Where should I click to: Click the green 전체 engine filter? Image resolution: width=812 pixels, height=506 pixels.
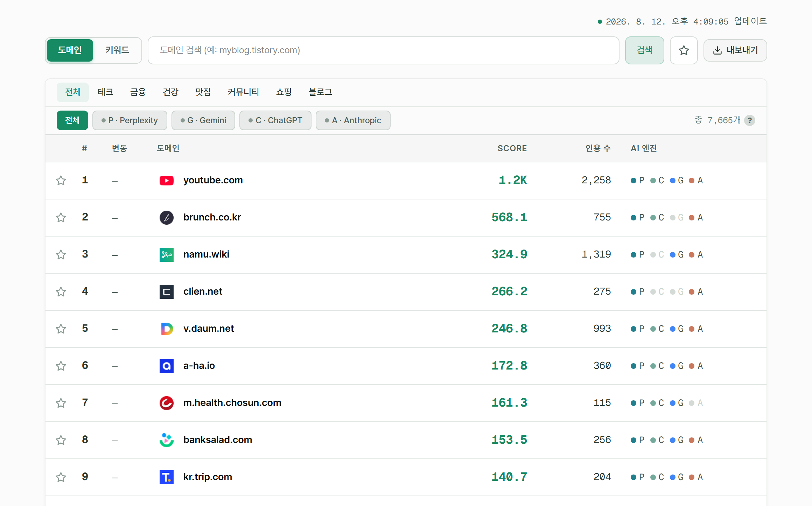(x=72, y=120)
